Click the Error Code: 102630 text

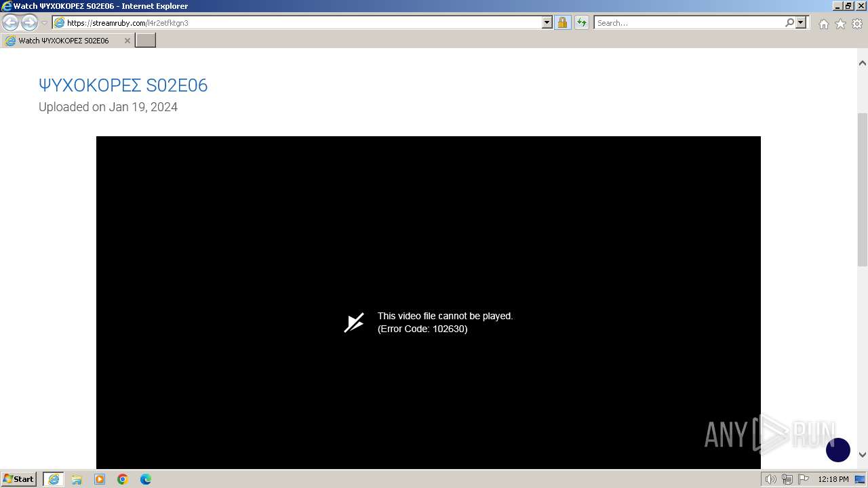(x=422, y=329)
